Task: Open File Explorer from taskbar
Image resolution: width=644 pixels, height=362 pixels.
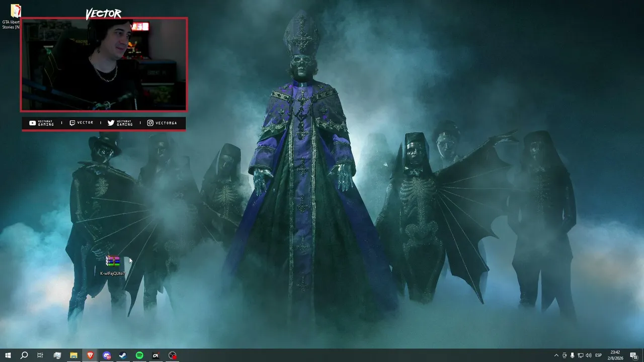Action: 73,355
